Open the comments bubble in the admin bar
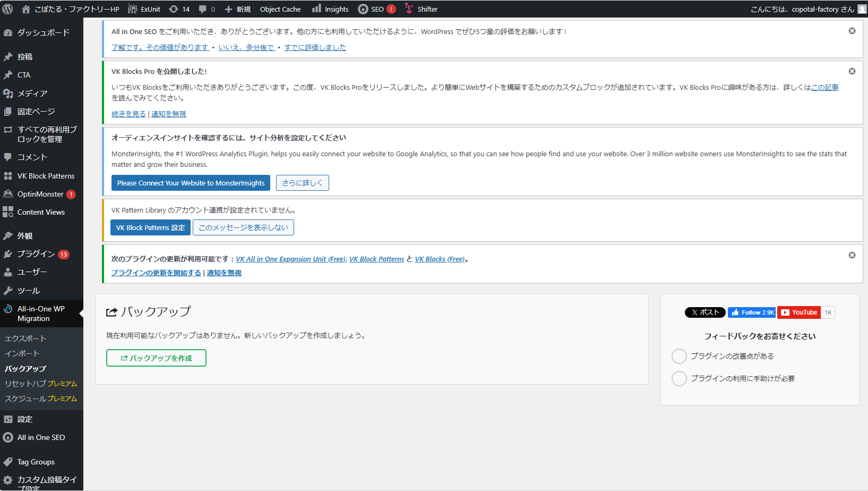868x491 pixels. pos(207,9)
